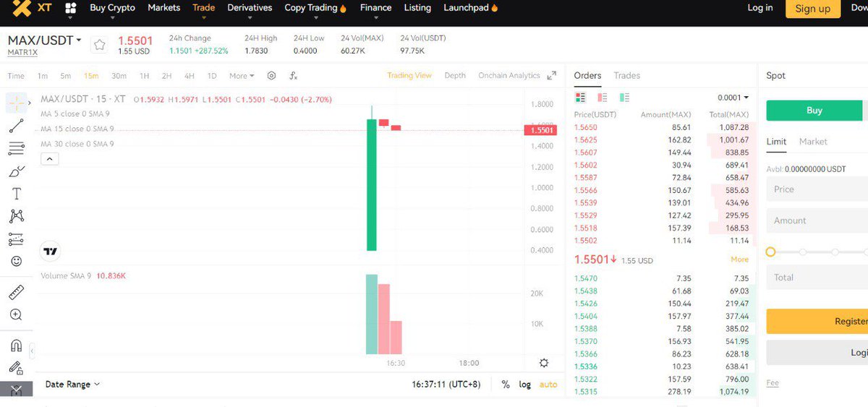Open the Launchpad menu
Viewport: 868px width, 407px height.
(x=471, y=8)
